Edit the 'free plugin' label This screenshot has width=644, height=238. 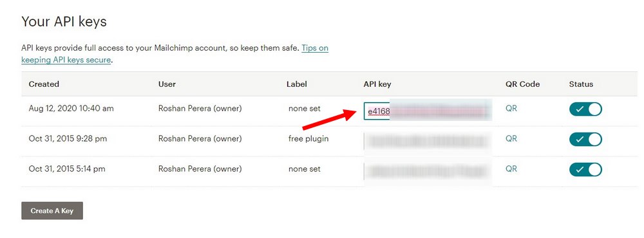click(308, 139)
